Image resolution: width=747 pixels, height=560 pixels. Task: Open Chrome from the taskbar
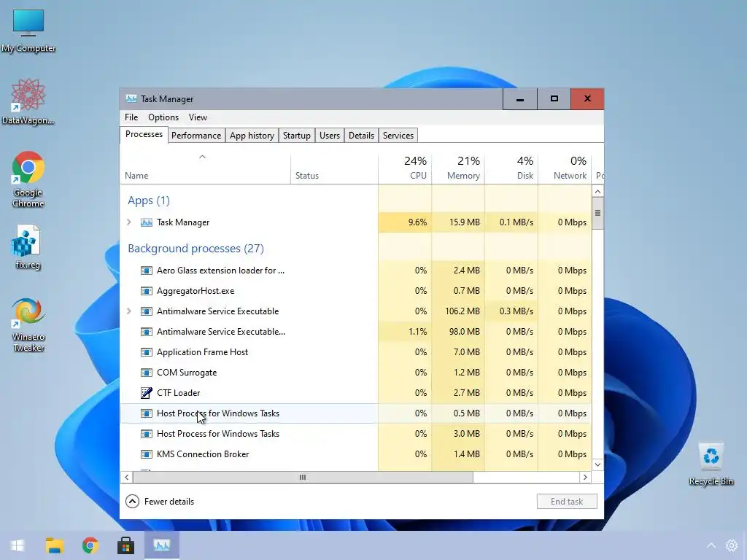90,545
